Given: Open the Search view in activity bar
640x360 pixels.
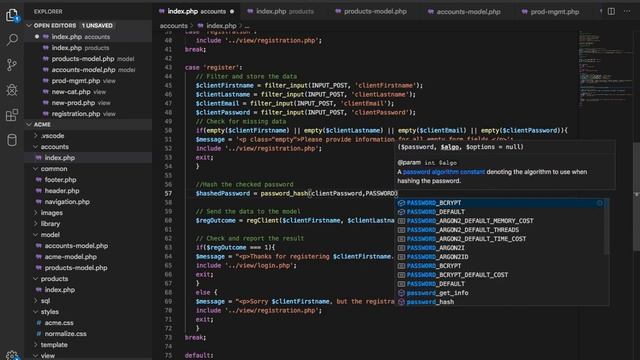Looking at the screenshot, I should pyautogui.click(x=12, y=40).
